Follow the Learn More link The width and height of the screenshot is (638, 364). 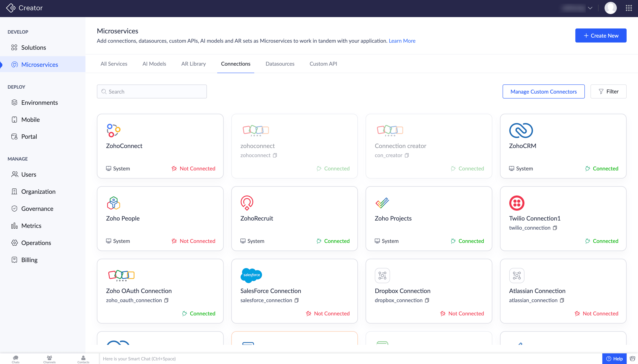pyautogui.click(x=402, y=41)
